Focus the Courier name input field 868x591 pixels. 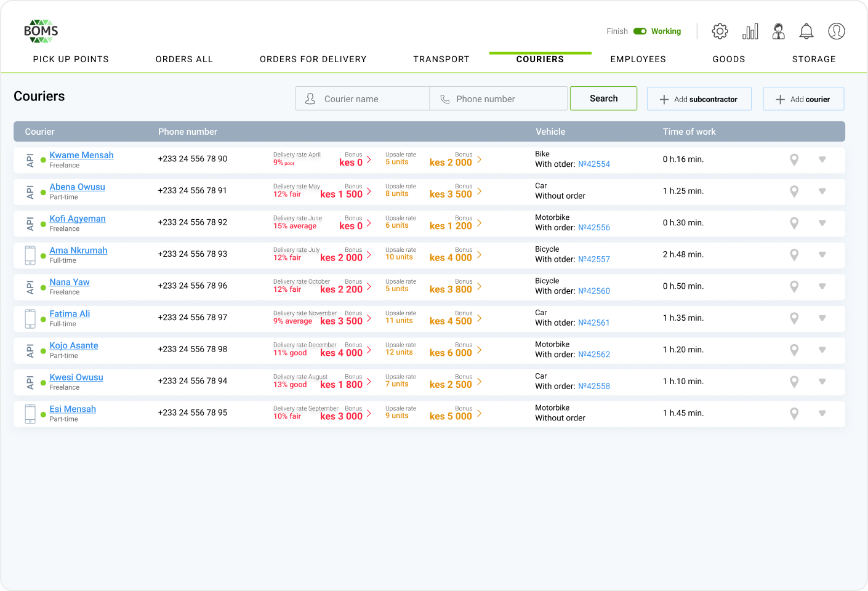[369, 99]
